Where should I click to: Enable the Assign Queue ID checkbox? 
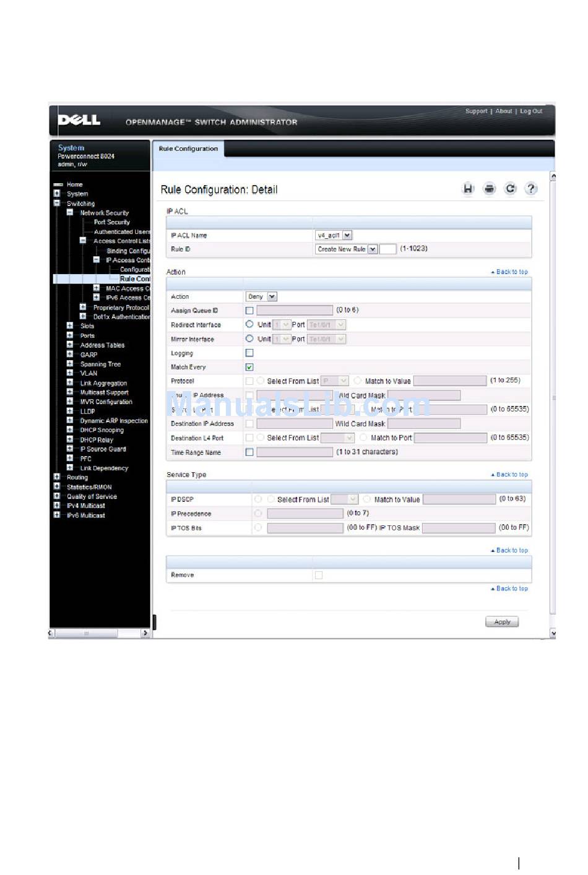tap(249, 311)
